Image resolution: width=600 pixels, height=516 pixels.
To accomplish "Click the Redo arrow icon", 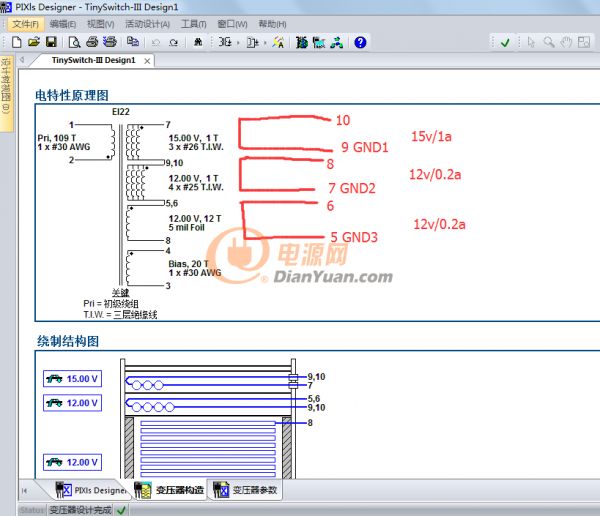I will [173, 42].
